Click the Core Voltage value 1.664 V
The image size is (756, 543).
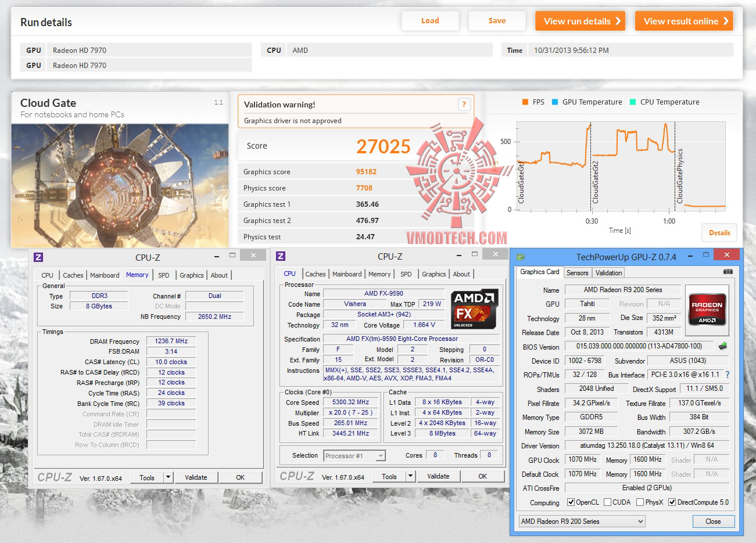(x=424, y=325)
